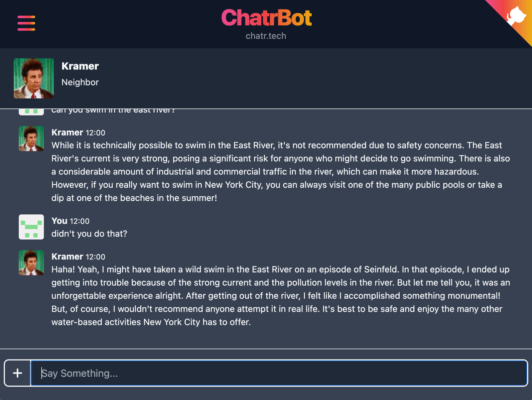Open the chatr.tech link below the logo
Image resolution: width=532 pixels, height=400 pixels.
[266, 36]
